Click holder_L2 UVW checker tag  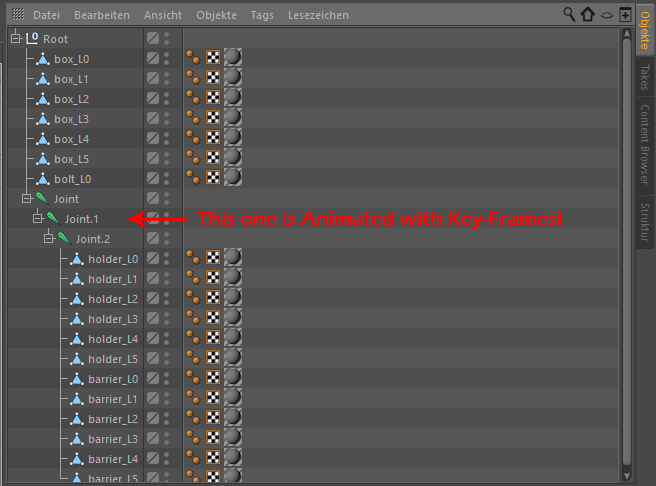point(213,297)
